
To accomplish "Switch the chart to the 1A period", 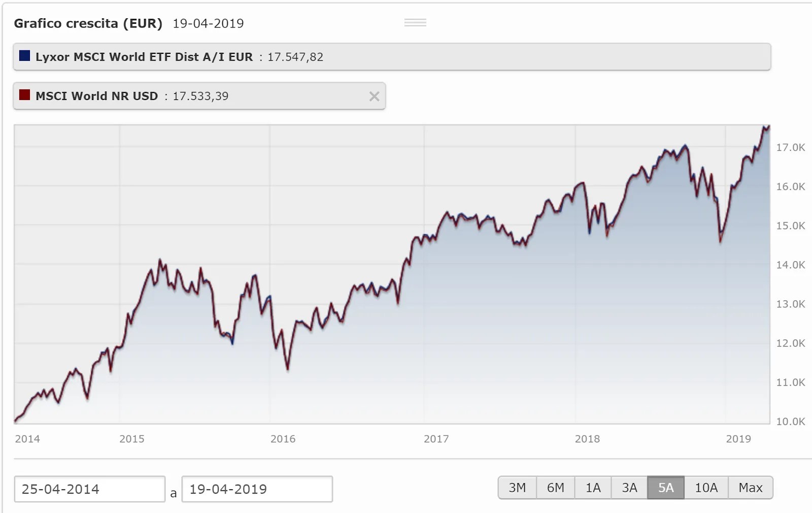I will [x=593, y=488].
